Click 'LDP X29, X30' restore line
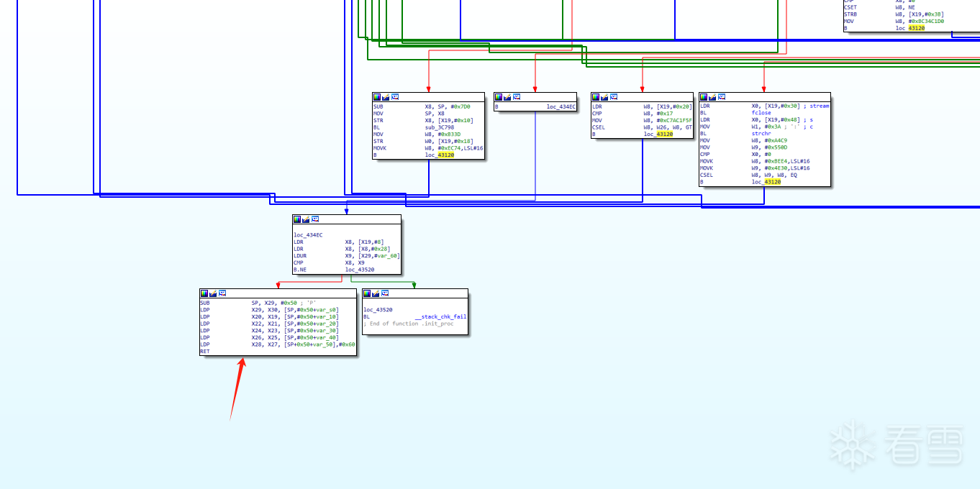Viewport: 980px width, 489px height. [269, 310]
